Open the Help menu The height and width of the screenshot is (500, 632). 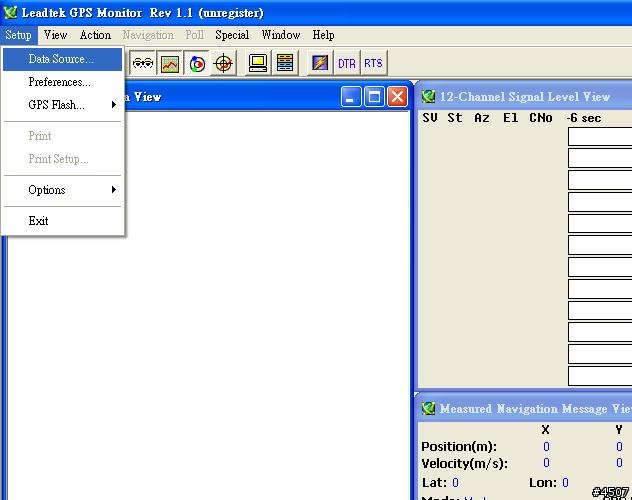click(x=323, y=35)
